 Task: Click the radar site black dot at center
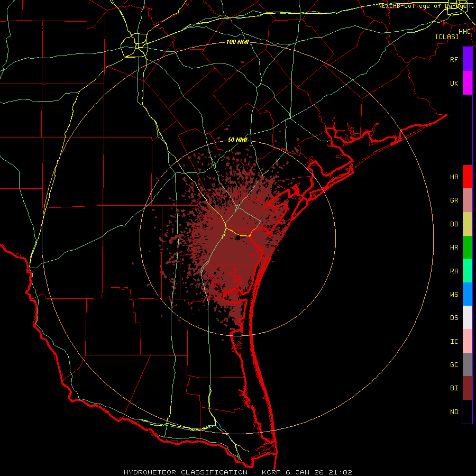tap(237, 239)
